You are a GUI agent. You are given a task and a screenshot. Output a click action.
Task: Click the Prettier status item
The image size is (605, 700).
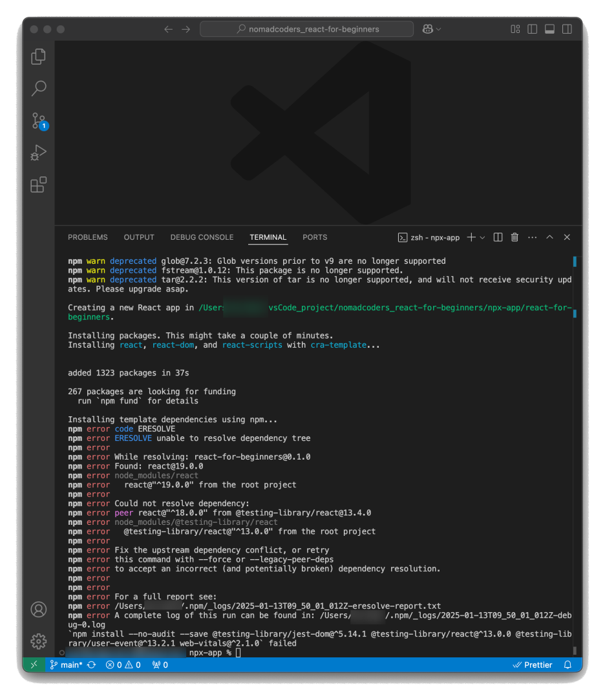click(533, 664)
